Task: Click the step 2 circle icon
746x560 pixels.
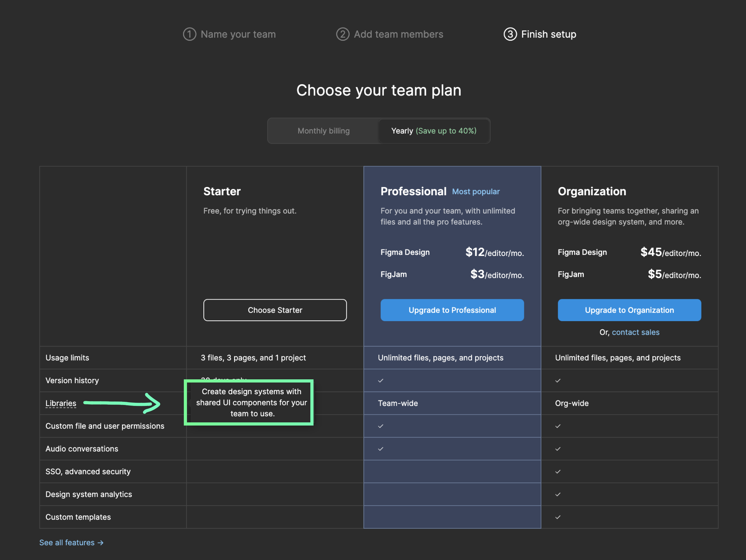Action: tap(343, 34)
